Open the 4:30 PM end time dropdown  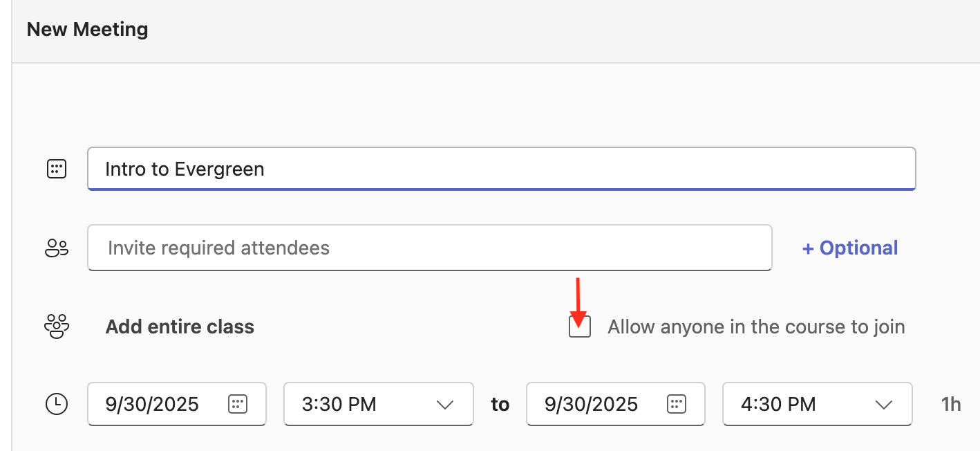(817, 404)
